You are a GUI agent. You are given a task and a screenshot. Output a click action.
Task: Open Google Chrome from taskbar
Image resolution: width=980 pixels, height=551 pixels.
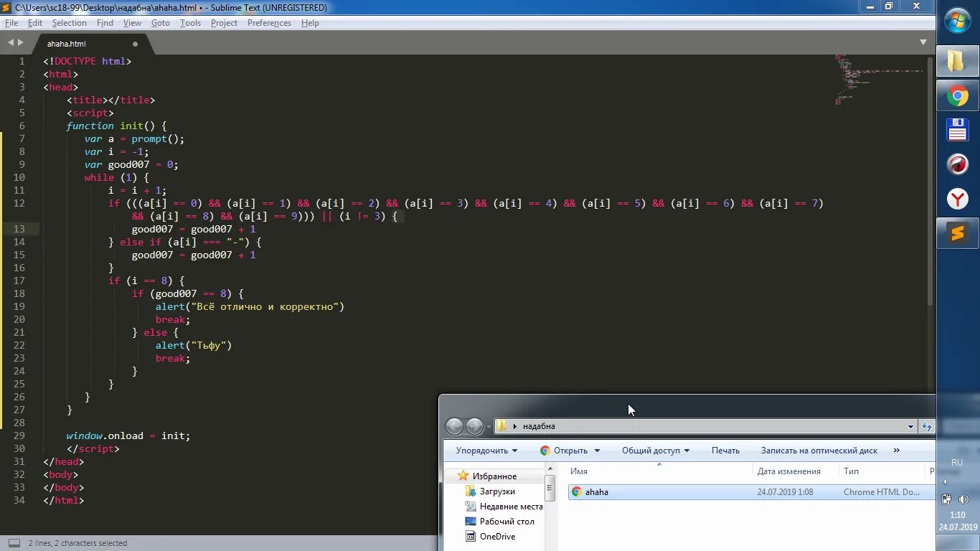[x=958, y=95]
